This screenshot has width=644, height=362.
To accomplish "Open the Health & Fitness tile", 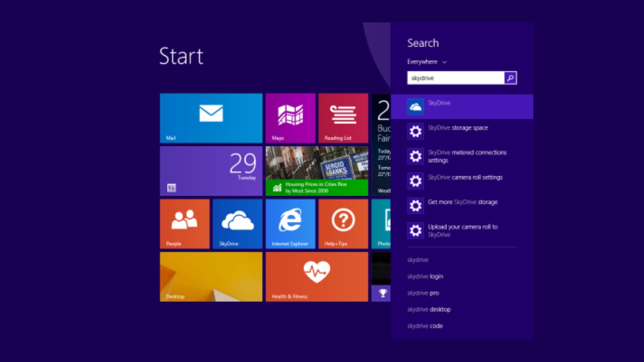I will pos(317,277).
